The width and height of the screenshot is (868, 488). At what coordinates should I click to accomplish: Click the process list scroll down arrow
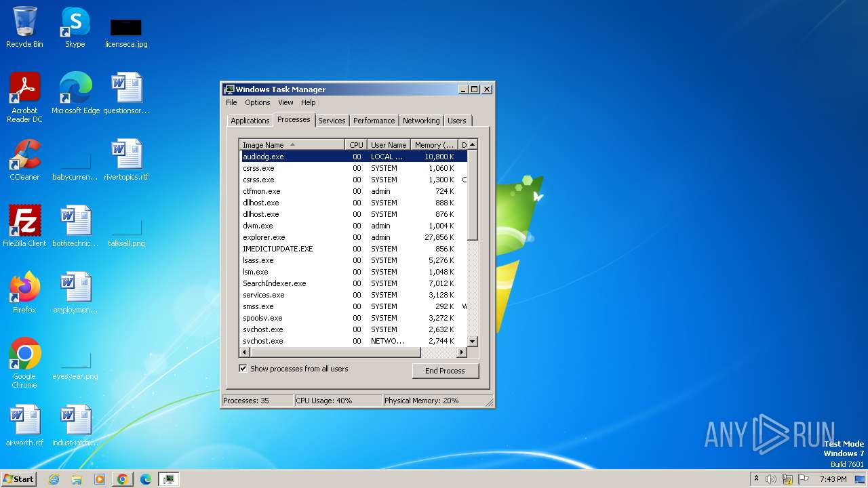coord(473,341)
